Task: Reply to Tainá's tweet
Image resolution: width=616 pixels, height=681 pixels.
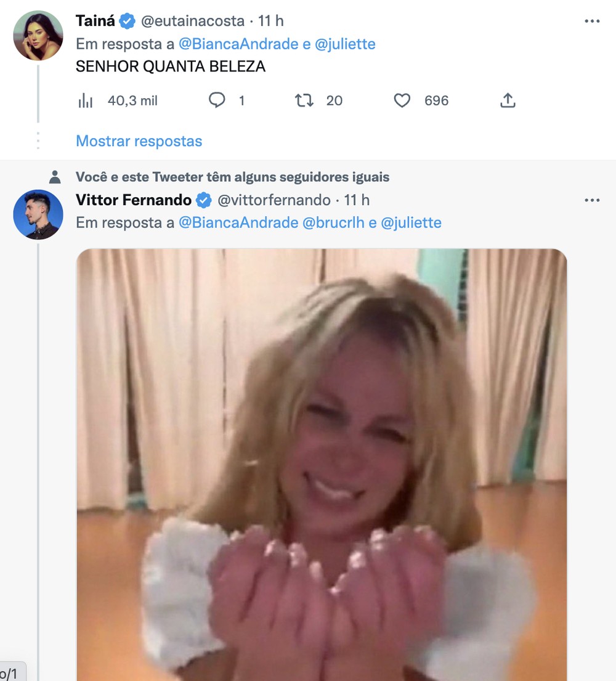Action: [x=217, y=100]
